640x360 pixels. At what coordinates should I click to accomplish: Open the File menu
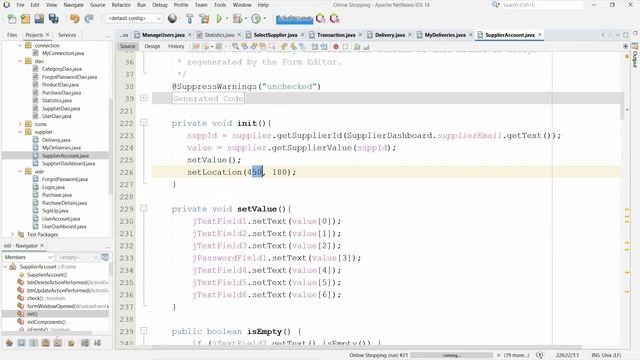point(20,5)
